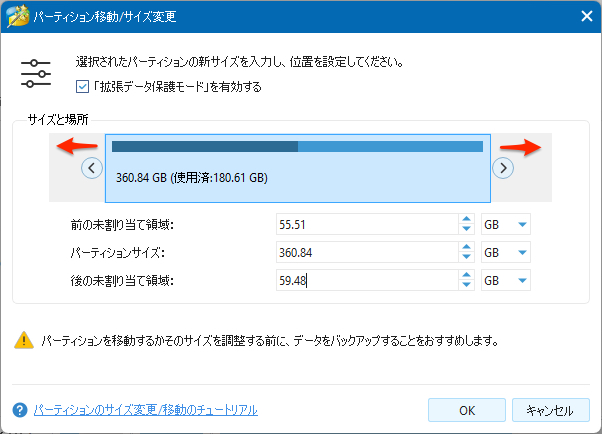Viewport: 602px width, 434px height.
Task: Decrease the 前の未割り当て領域 value with the down arrow
Action: coord(466,230)
